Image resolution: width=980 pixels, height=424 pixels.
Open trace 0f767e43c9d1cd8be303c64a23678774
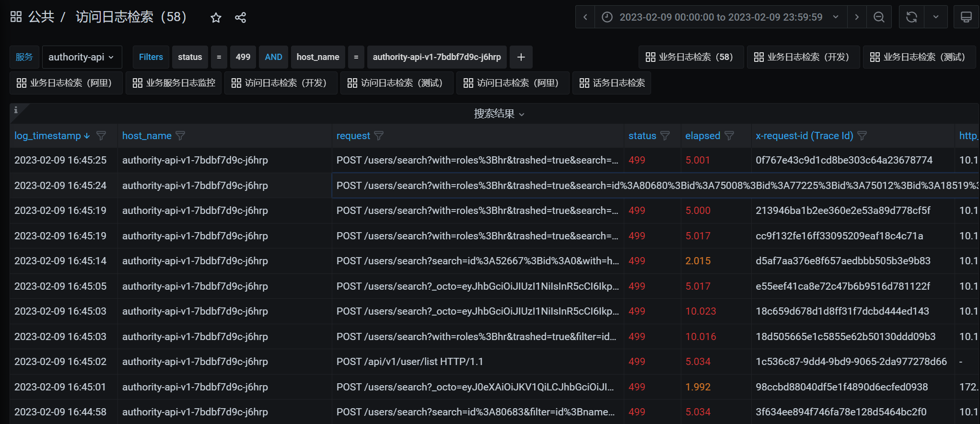point(844,160)
